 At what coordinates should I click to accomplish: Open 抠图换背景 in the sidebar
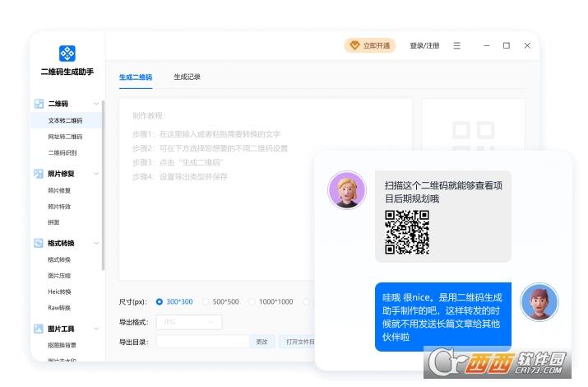click(63, 345)
